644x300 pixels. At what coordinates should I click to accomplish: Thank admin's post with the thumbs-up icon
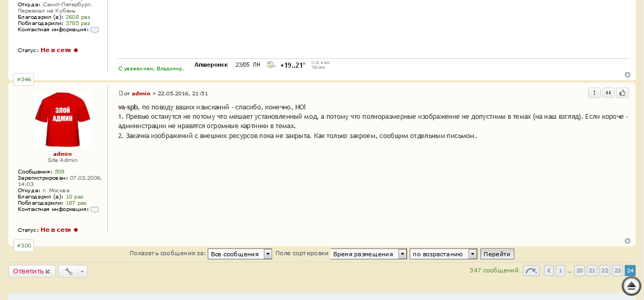[x=622, y=93]
